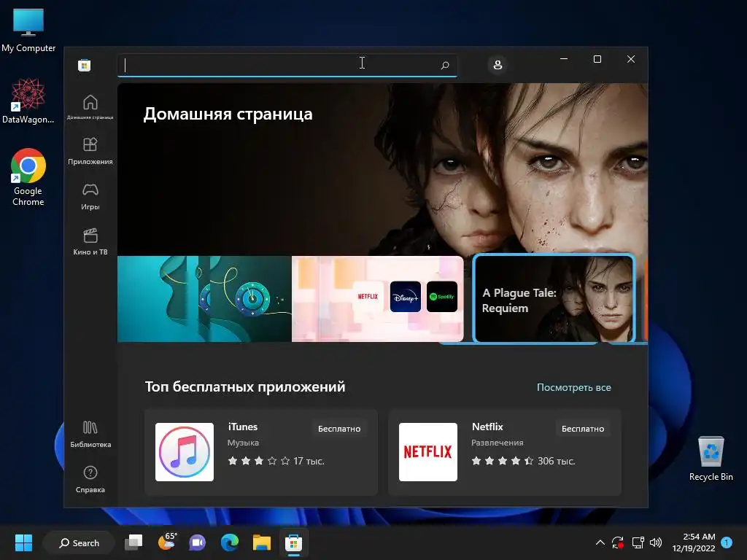Open Task View on the taskbar

133,542
